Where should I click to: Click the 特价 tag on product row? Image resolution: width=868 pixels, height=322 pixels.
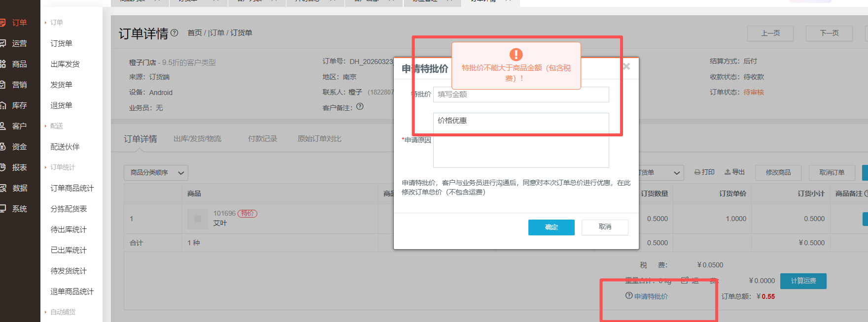pos(247,213)
